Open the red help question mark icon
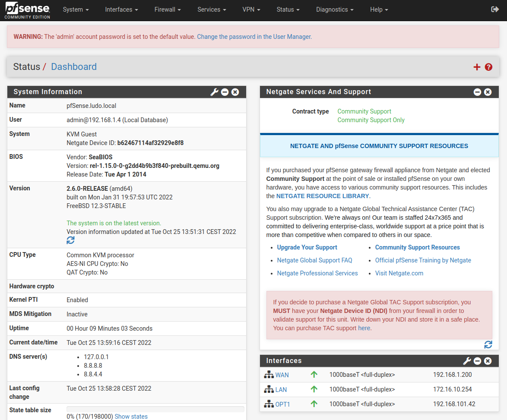 pos(488,67)
